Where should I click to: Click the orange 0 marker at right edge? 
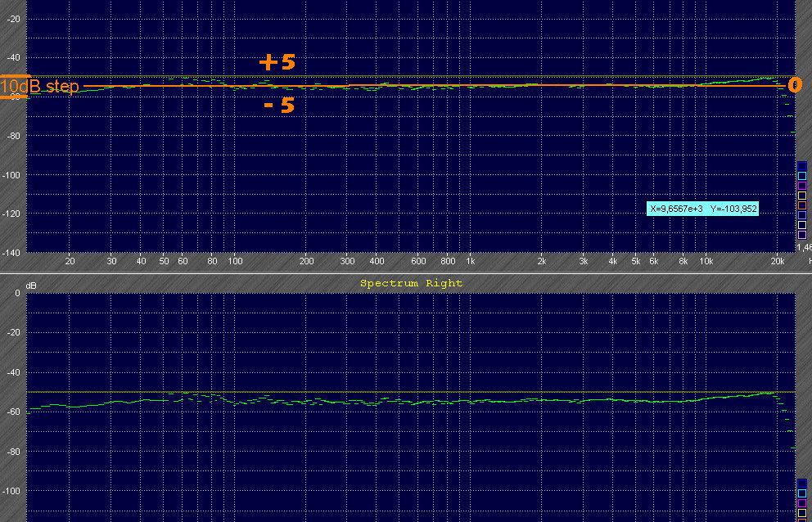(x=794, y=85)
